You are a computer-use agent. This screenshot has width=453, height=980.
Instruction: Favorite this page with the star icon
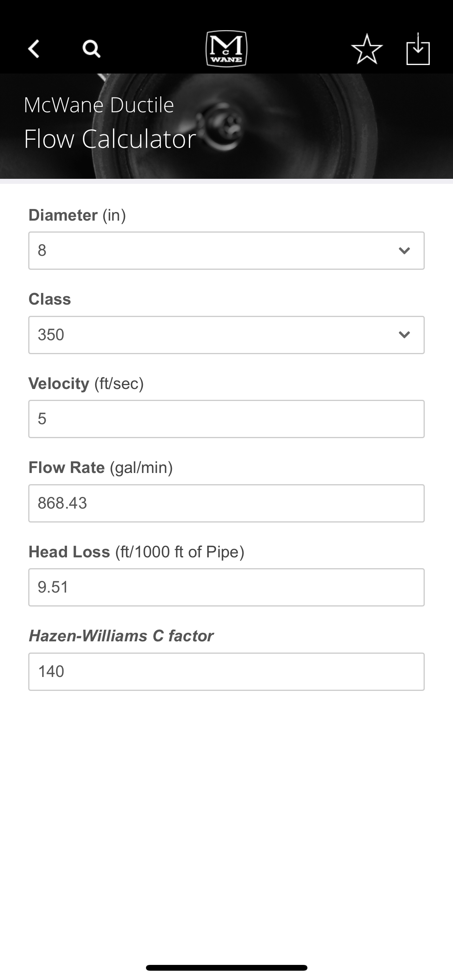367,49
